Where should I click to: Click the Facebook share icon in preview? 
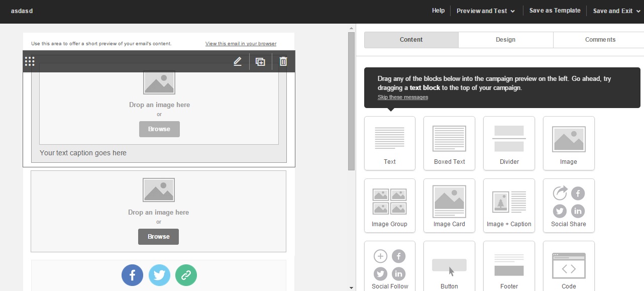pos(132,275)
